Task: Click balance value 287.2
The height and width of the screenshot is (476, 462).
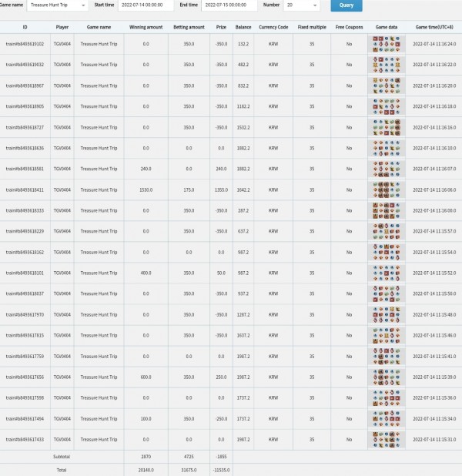Action: [243, 211]
